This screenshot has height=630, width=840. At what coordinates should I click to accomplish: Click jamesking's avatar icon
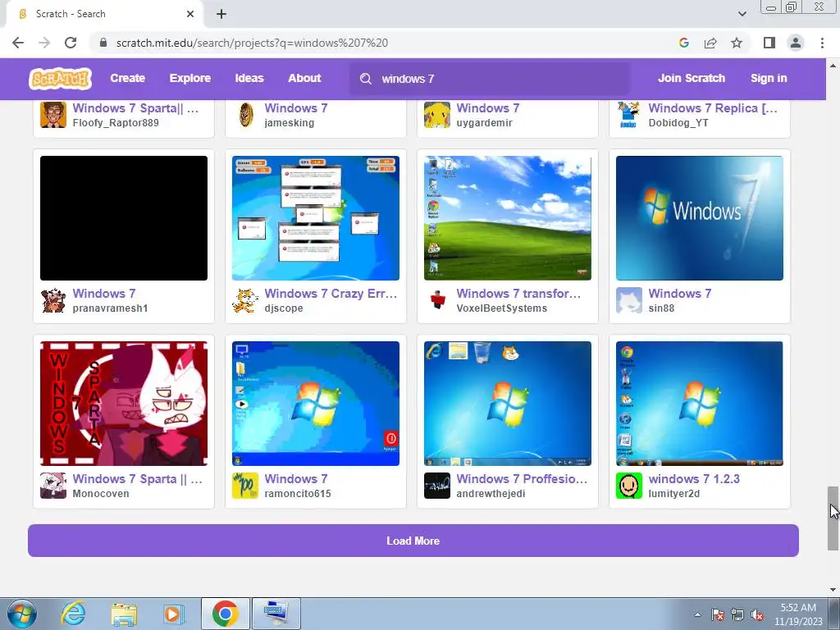245,115
